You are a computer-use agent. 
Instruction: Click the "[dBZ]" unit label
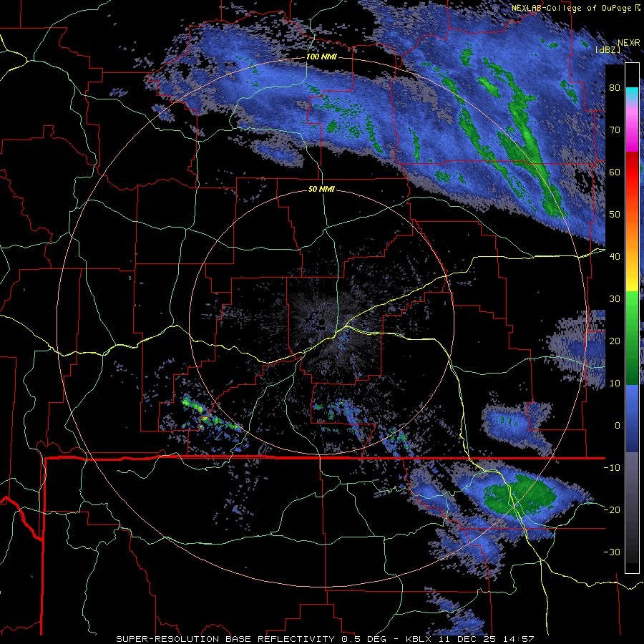[608, 49]
